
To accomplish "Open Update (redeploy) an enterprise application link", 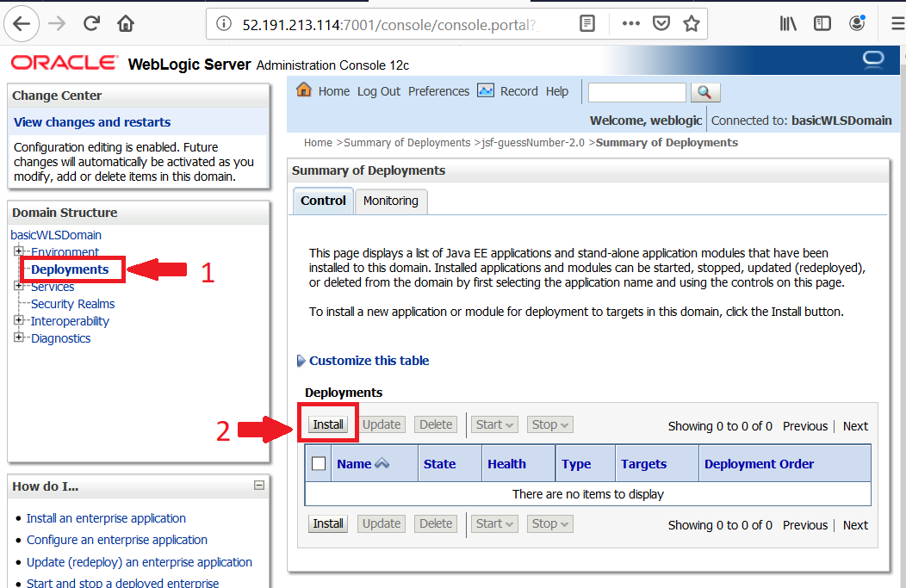I will coord(140,562).
